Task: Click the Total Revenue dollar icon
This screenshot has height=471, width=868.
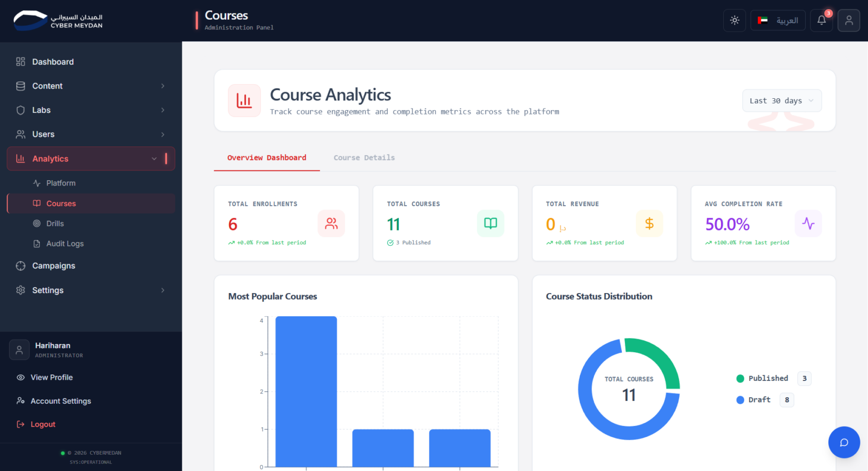Action: [649, 224]
